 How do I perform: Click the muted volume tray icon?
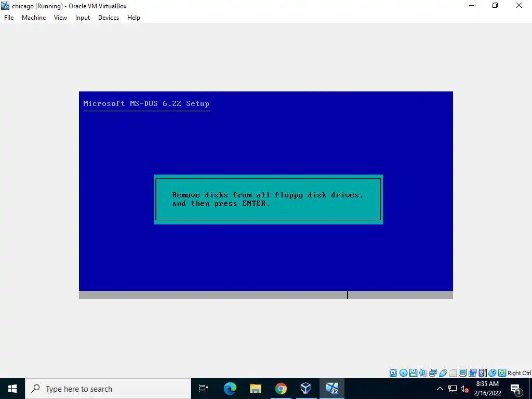point(464,389)
